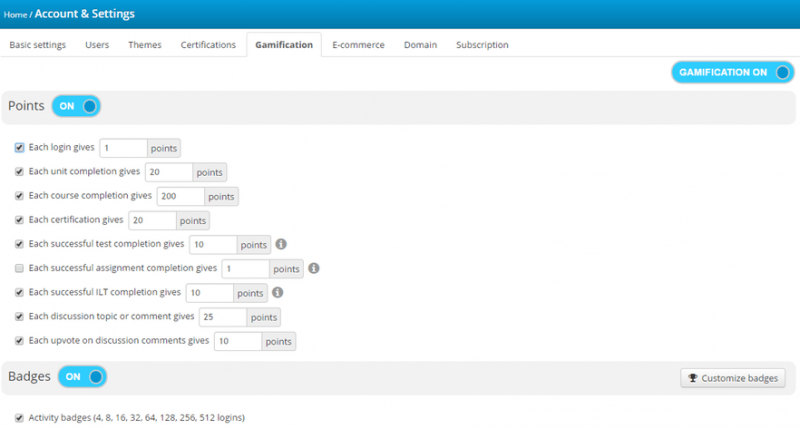This screenshot has width=800, height=429.
Task: Uncheck Each discussion topic or comment checkbox
Action: click(19, 316)
